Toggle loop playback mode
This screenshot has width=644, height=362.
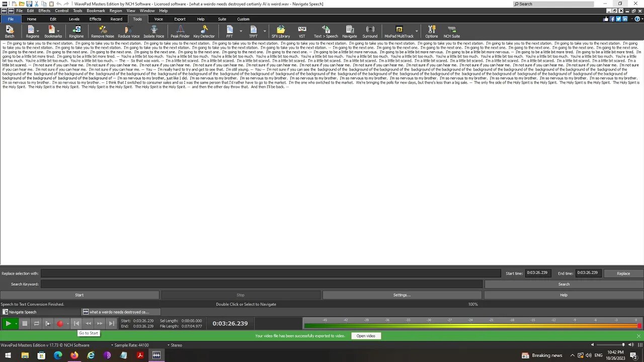point(36,324)
